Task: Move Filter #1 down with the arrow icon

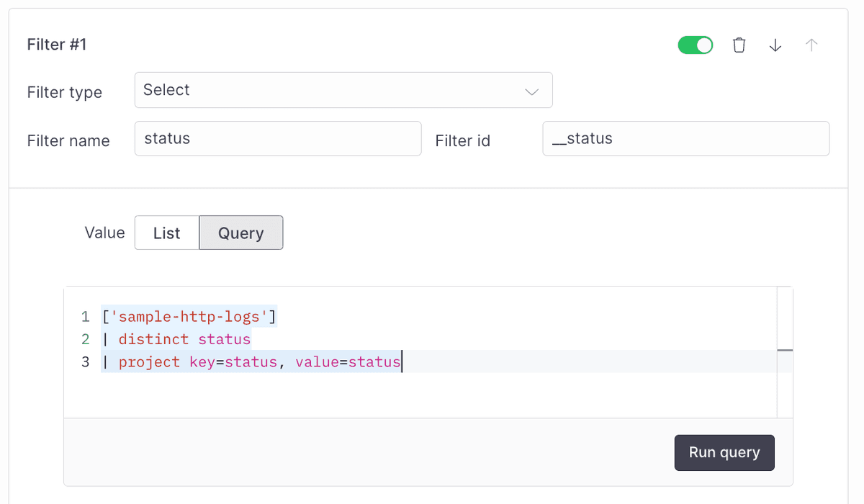Action: point(775,45)
